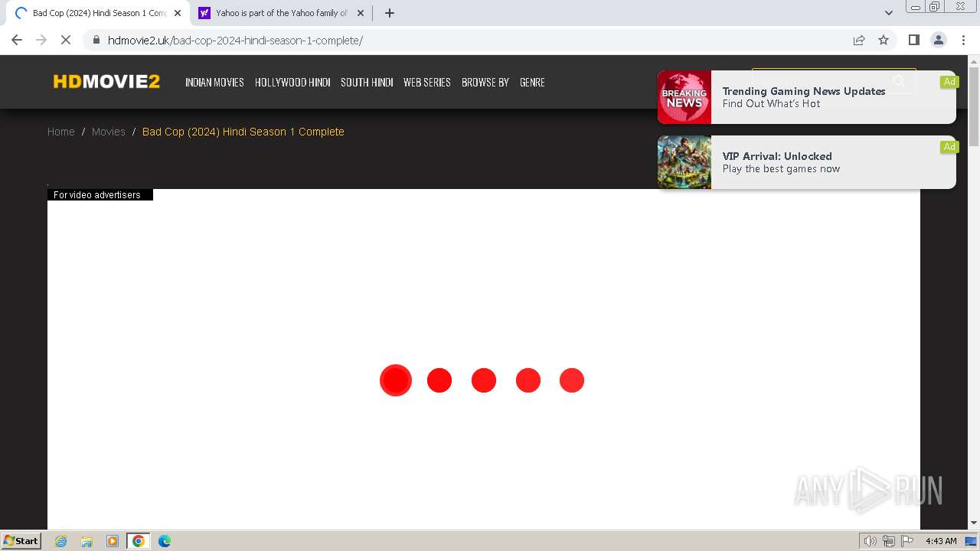Click the search magnifier icon
The image size is (980, 551).
tap(900, 80)
